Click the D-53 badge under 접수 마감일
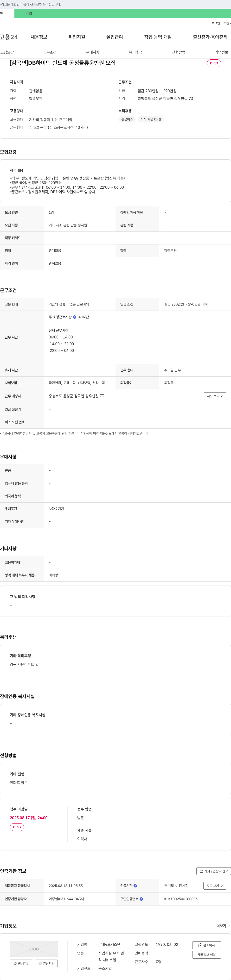231x980 pixels. click(x=17, y=827)
